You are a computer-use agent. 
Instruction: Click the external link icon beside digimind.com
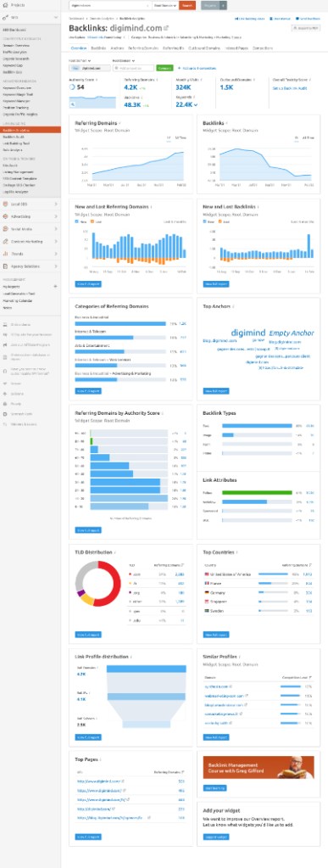166,27
